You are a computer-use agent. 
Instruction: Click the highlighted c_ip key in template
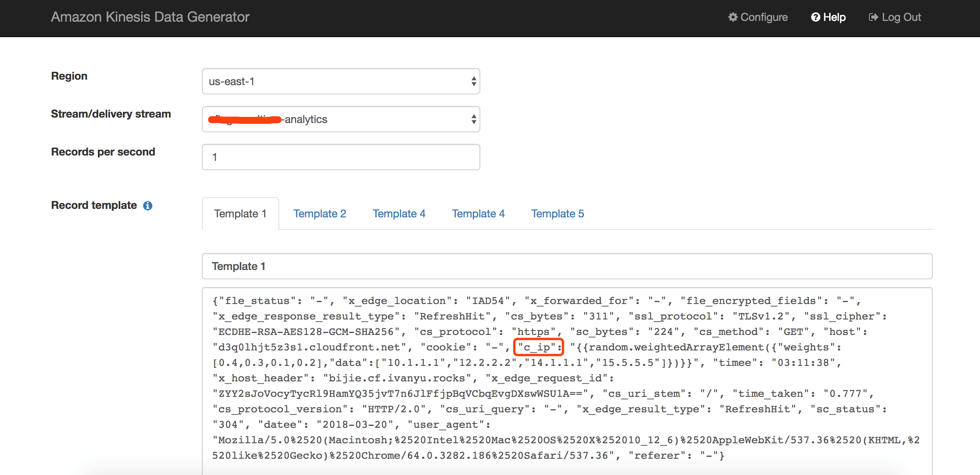click(538, 347)
